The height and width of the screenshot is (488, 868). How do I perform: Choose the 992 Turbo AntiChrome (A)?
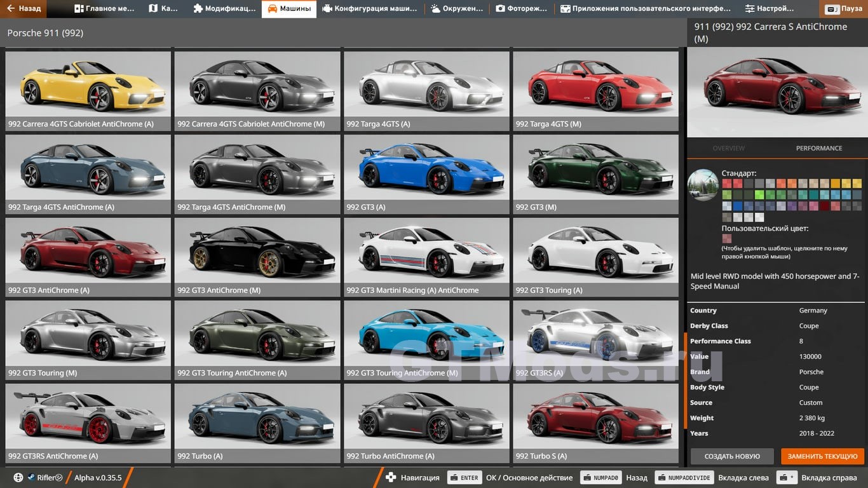pyautogui.click(x=426, y=423)
